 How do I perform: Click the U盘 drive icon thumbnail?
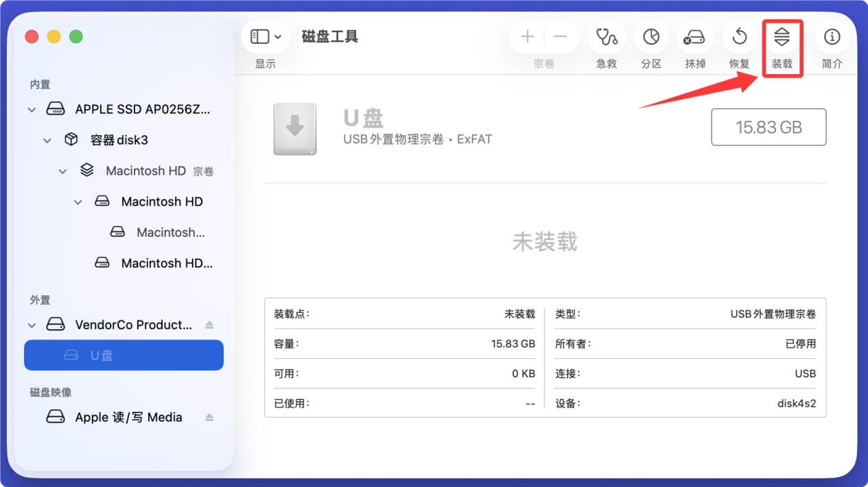coord(295,127)
